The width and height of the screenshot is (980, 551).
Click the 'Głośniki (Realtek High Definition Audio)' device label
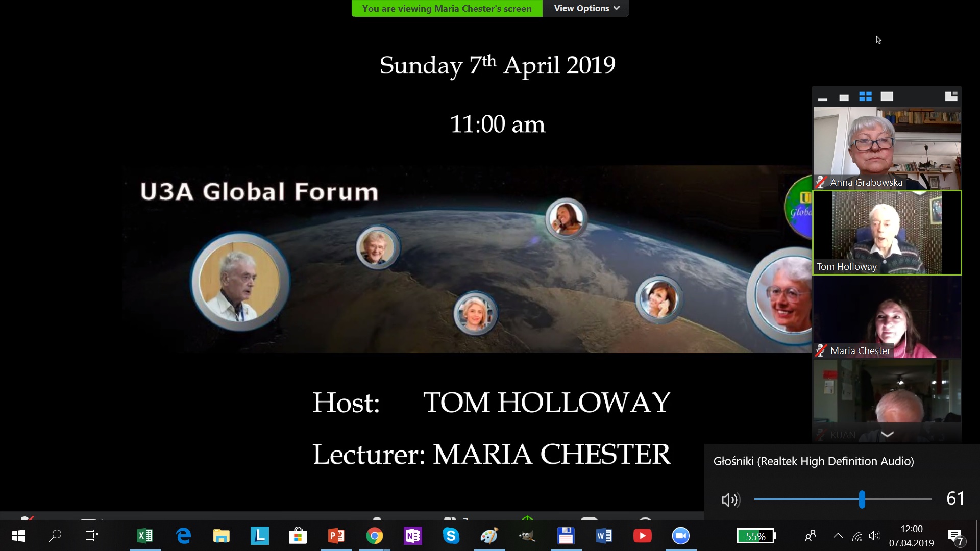pyautogui.click(x=814, y=461)
